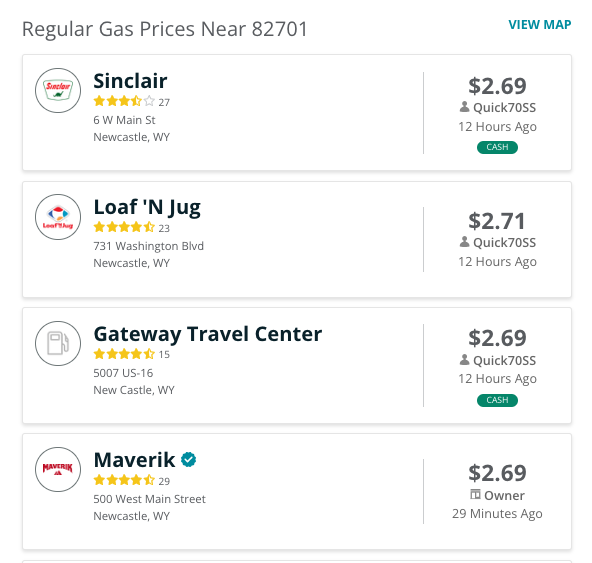Click the Loaf 'N Jug logo
Screen dimensions: 592x563
[x=58, y=217]
